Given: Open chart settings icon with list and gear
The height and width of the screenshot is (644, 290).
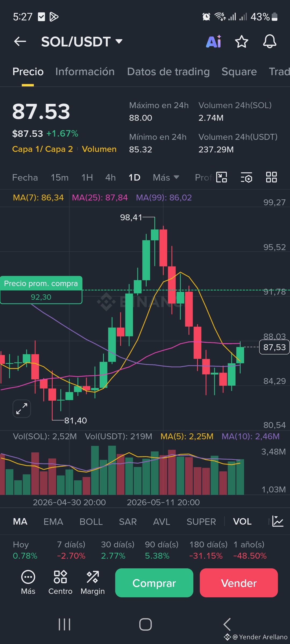Looking at the screenshot, I should point(246,177).
